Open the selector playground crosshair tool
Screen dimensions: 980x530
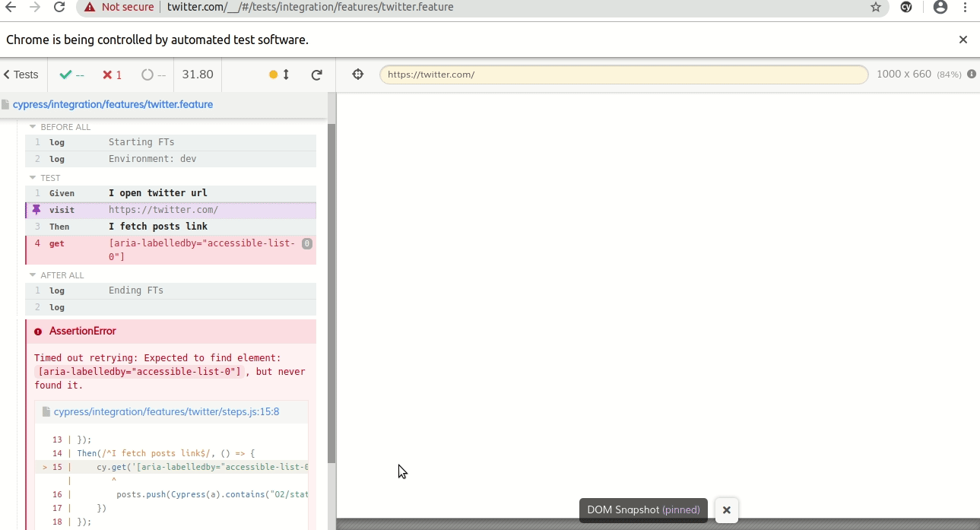[x=357, y=74]
